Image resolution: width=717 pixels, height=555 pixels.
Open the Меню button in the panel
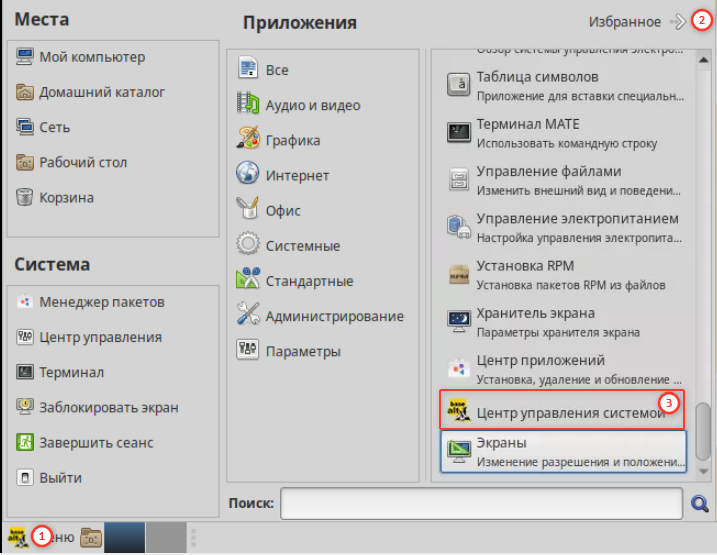pyautogui.click(x=41, y=537)
